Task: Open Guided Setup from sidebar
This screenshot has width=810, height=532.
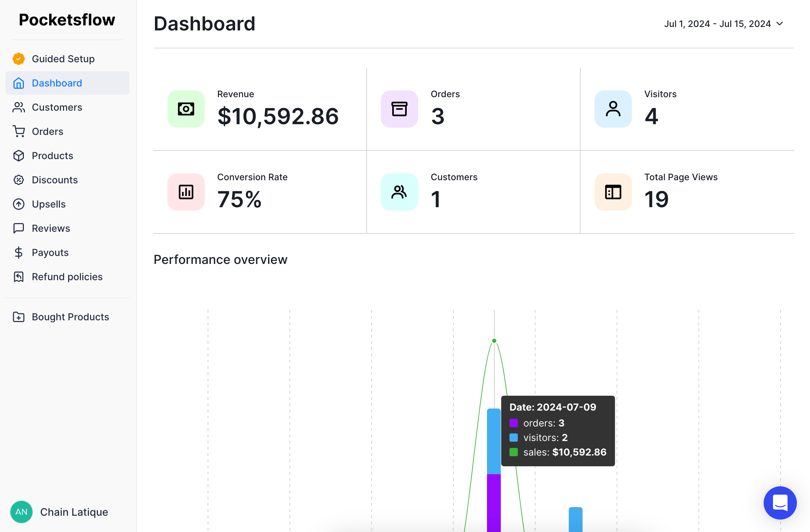Action: (x=67, y=59)
